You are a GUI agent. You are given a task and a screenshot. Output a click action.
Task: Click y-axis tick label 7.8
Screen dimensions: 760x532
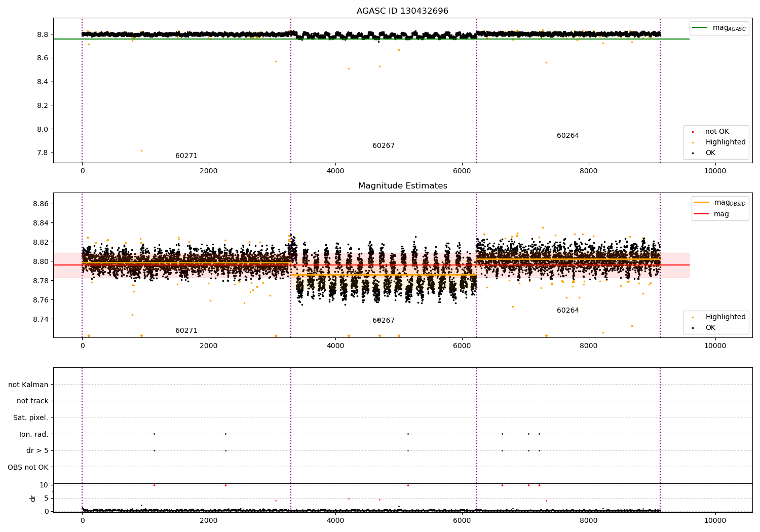(x=43, y=153)
